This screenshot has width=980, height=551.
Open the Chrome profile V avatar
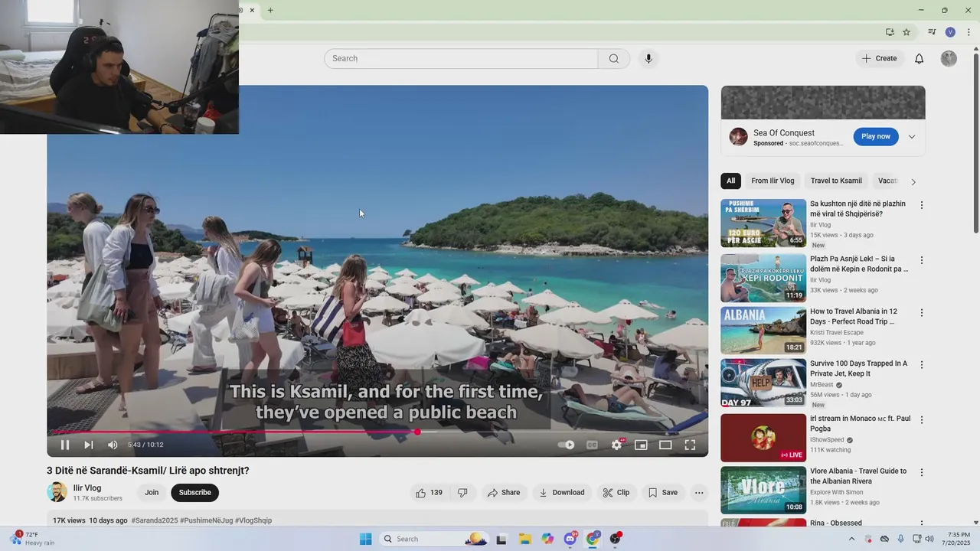[950, 32]
